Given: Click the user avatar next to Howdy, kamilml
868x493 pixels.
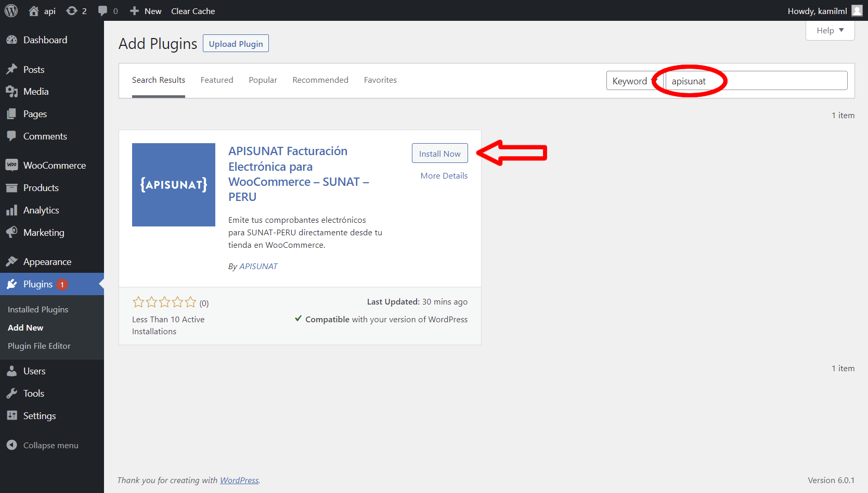Looking at the screenshot, I should pos(857,11).
